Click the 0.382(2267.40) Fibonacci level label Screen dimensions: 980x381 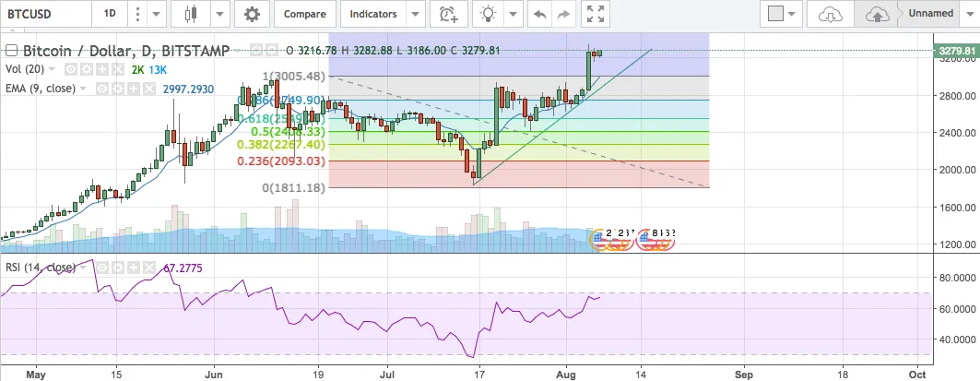[x=281, y=145]
